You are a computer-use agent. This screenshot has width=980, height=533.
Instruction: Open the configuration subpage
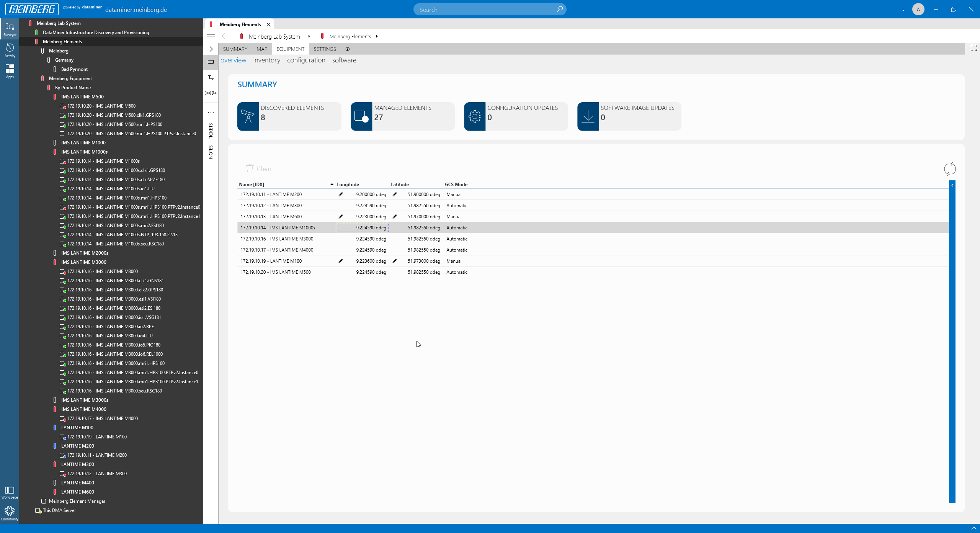click(306, 60)
